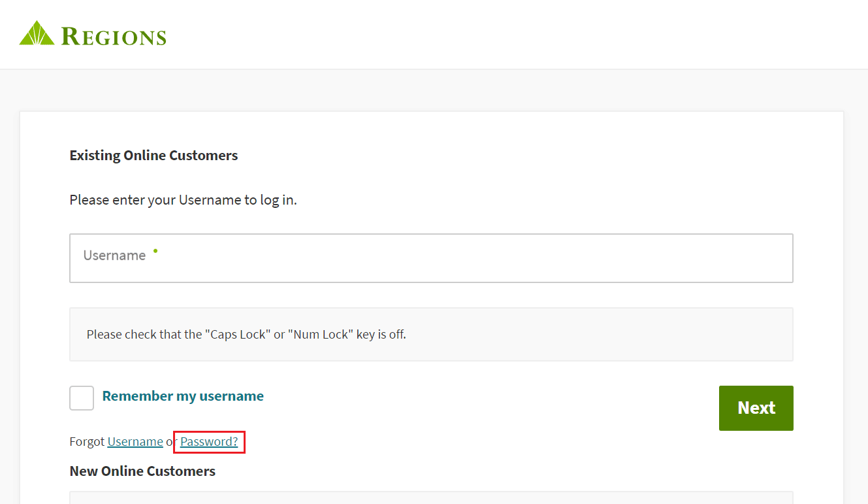Viewport: 868px width, 504px height.
Task: Open the Forgot Username link
Action: click(135, 441)
